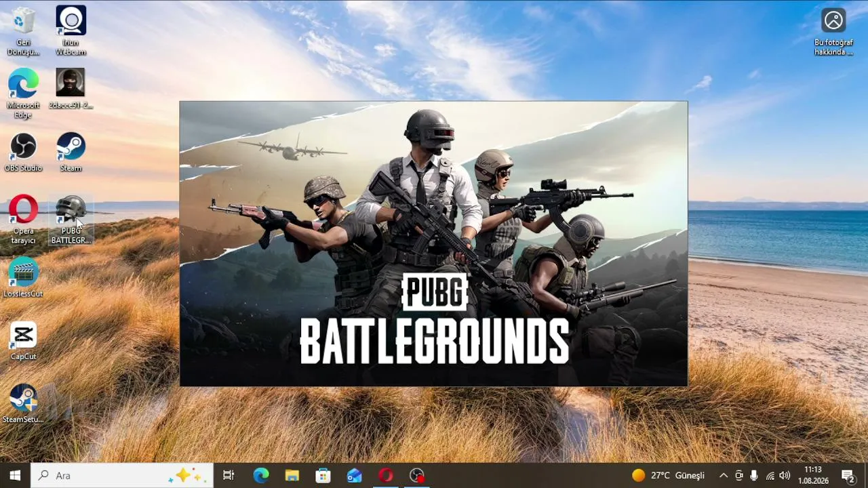Click the microphone tray icon

point(754,475)
